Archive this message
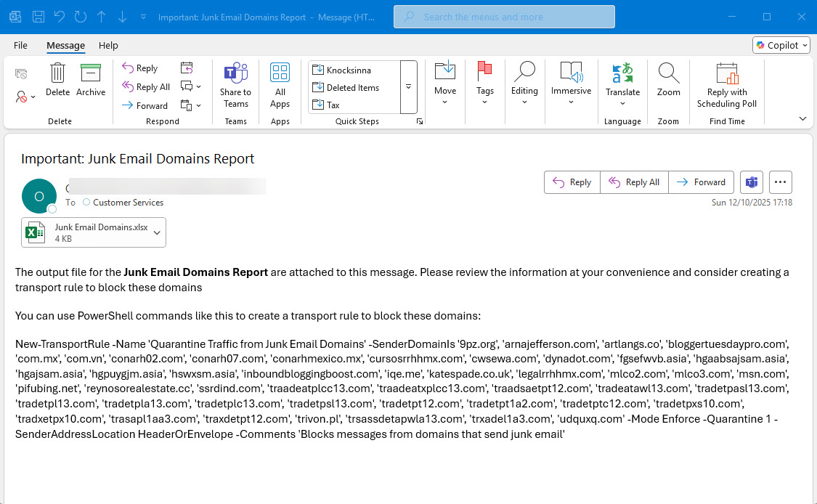This screenshot has width=817, height=504. coord(91,80)
